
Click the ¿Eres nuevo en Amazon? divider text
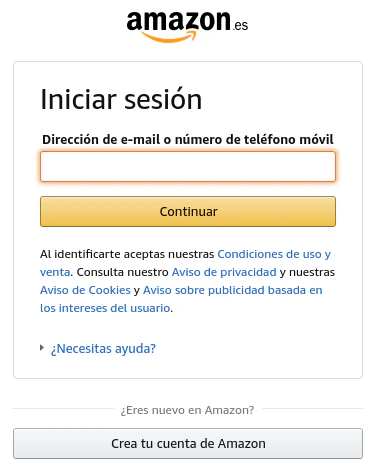[x=187, y=410]
